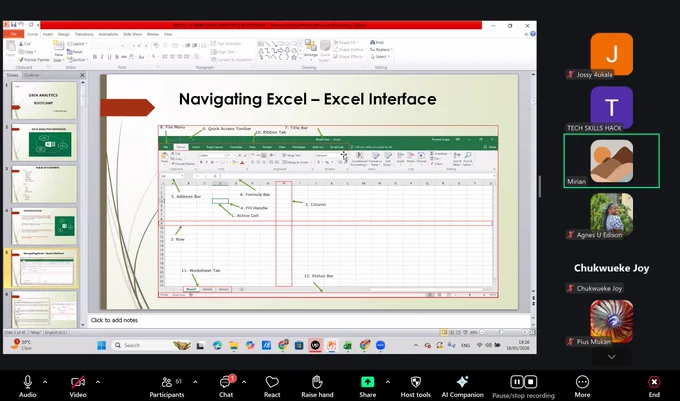The width and height of the screenshot is (680, 401).
Task: Open the React heart menu
Action: (272, 386)
